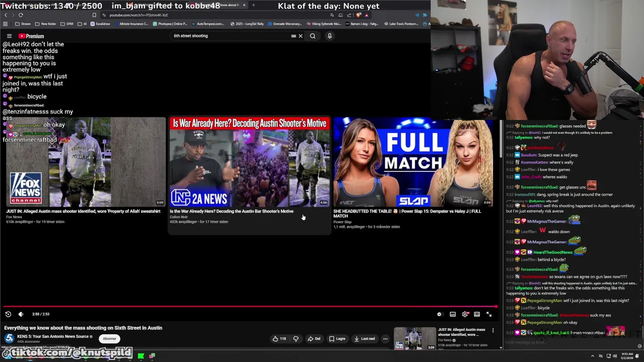Open 'SHE HEADBUTTED THE TABLE!' title link
This screenshot has height=362, width=644.
pyautogui.click(x=407, y=214)
